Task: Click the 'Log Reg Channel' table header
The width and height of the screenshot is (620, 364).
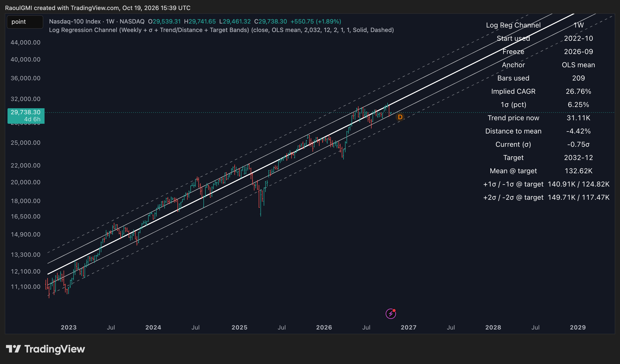Action: 513,25
